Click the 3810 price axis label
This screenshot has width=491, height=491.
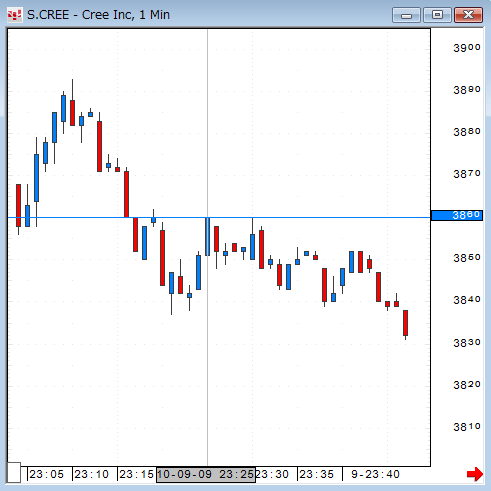coord(467,427)
